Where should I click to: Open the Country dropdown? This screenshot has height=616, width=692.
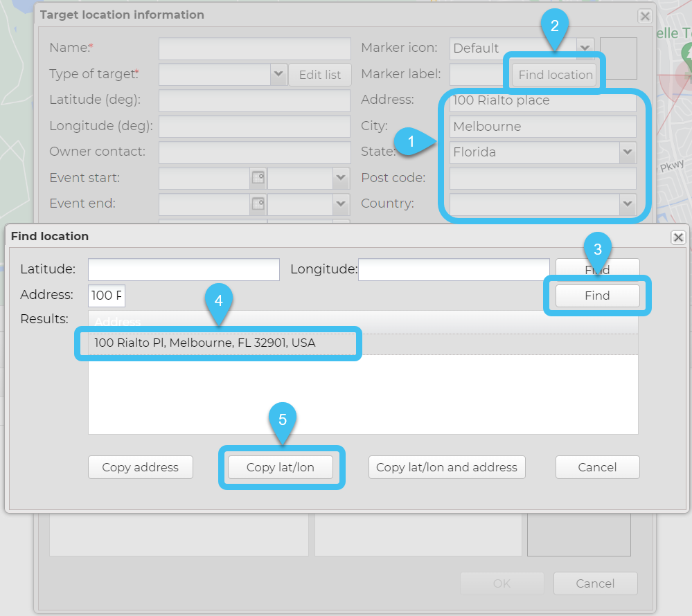click(x=628, y=204)
